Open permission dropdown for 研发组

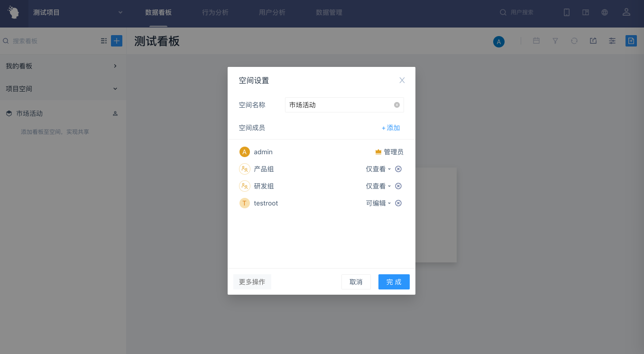pos(378,186)
